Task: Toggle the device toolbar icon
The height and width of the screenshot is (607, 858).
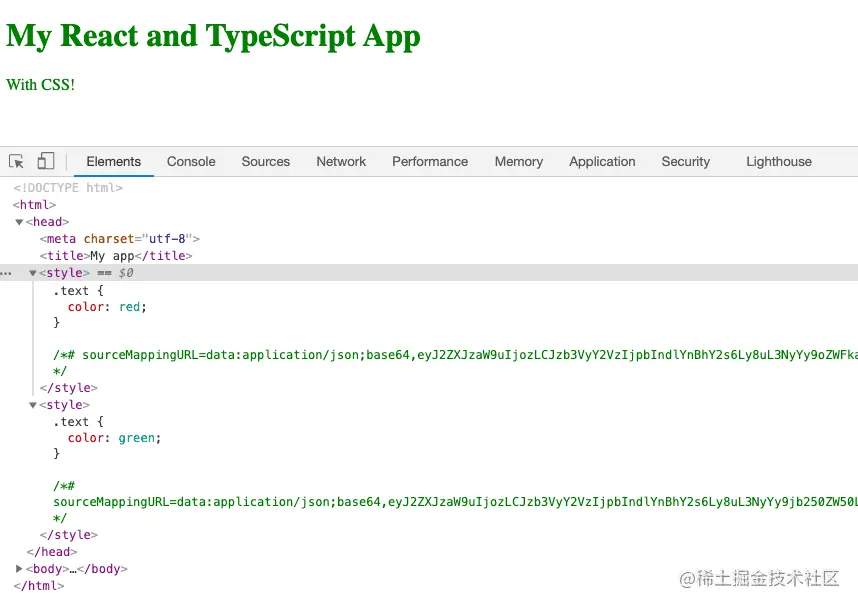Action: click(45, 161)
